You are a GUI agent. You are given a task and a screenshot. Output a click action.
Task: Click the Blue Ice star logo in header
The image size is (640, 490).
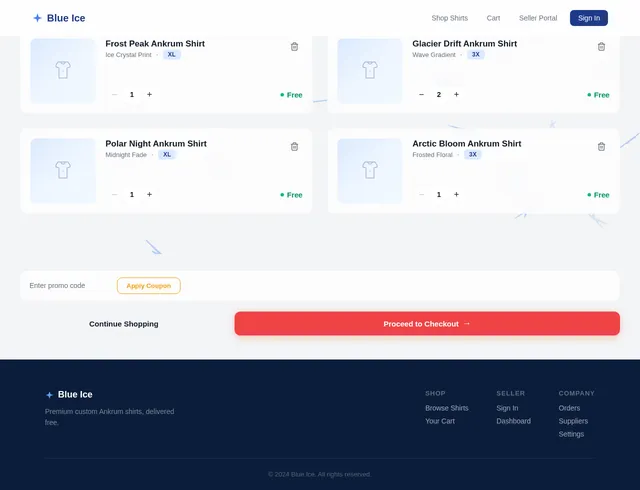tap(37, 18)
